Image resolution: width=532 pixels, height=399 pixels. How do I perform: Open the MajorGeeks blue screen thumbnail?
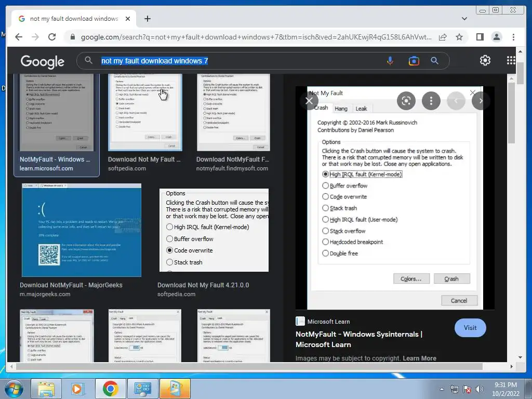[x=82, y=230]
